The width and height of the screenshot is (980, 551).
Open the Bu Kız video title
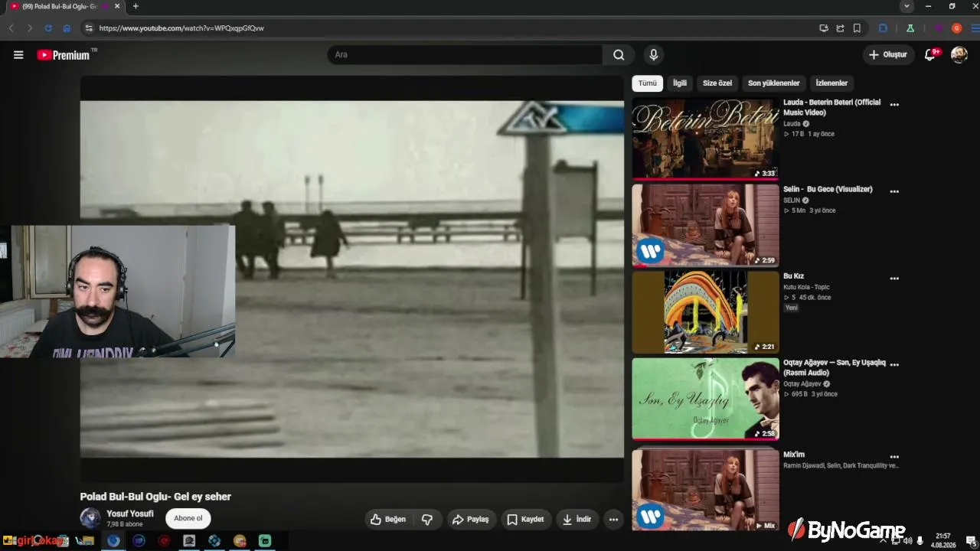point(793,276)
